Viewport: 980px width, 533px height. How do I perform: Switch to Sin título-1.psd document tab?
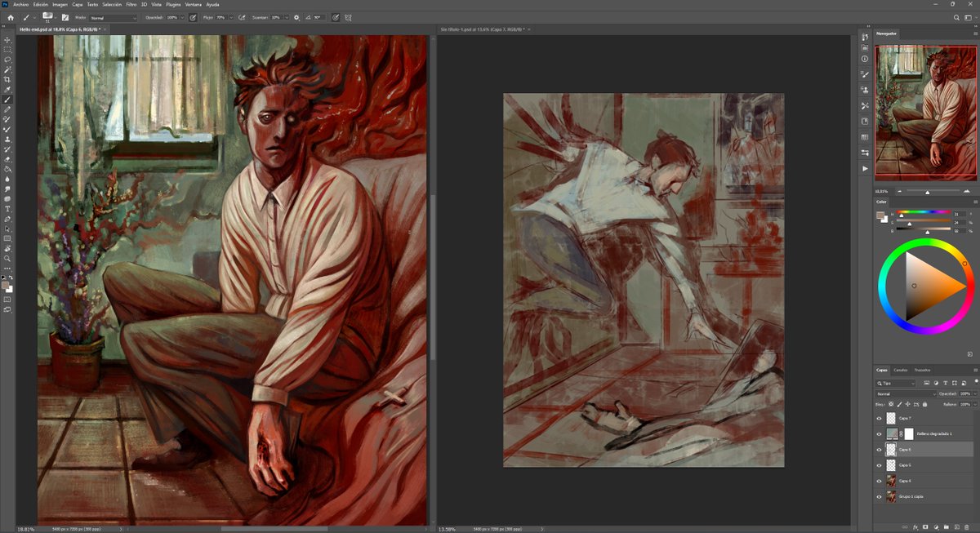(x=476, y=29)
